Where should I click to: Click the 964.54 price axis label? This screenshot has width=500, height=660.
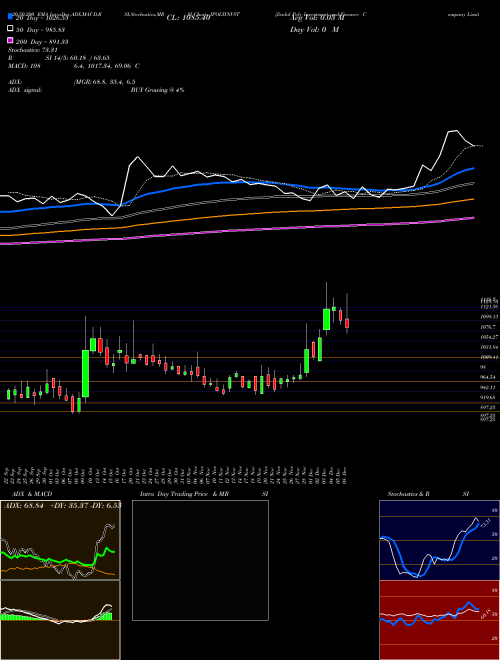(x=490, y=377)
